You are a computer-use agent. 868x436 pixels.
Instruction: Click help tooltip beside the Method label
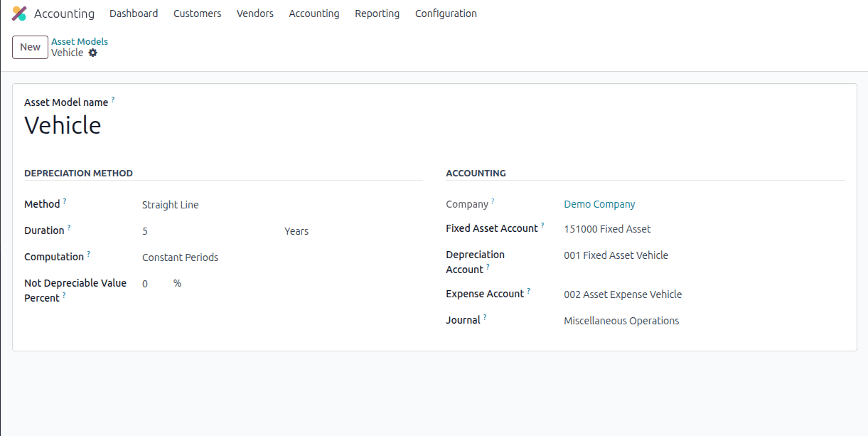click(65, 201)
